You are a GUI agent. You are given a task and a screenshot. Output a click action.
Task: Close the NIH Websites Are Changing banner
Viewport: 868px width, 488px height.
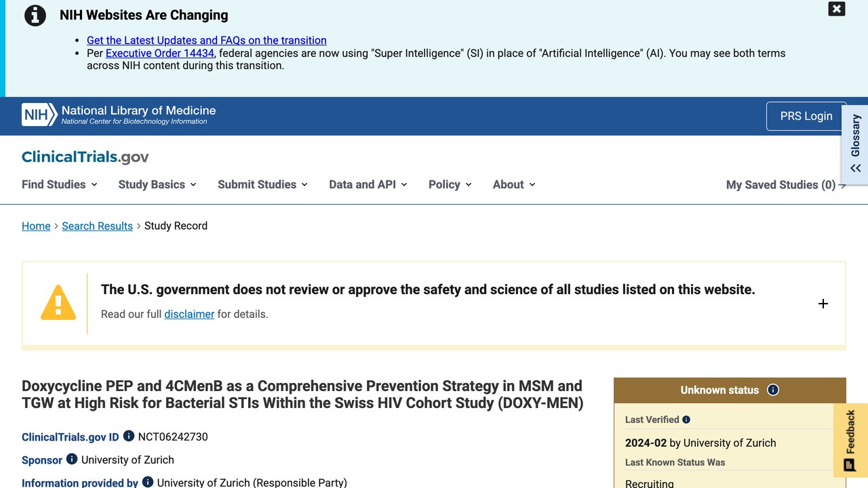pyautogui.click(x=837, y=9)
